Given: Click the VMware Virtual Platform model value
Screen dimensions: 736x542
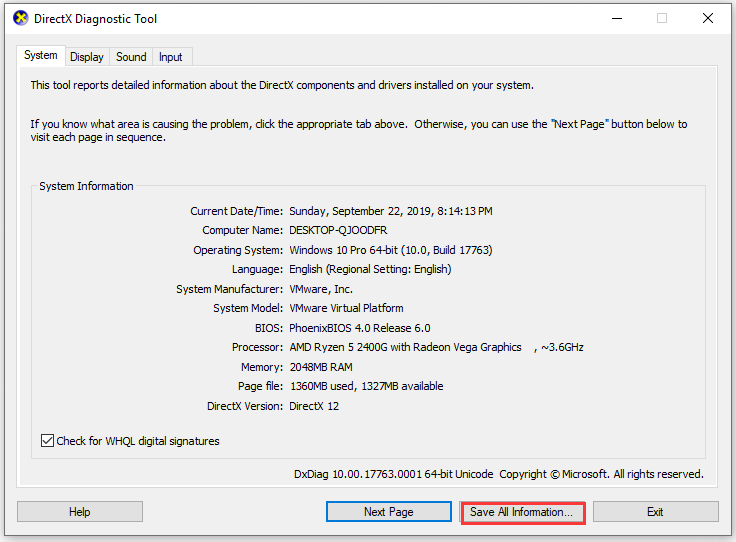Looking at the screenshot, I should [x=346, y=308].
